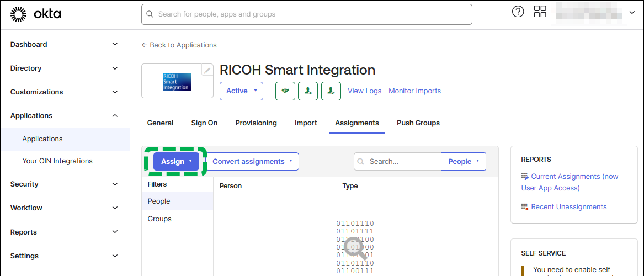Switch to the Push Groups tab
This screenshot has height=276, width=644.
(418, 123)
